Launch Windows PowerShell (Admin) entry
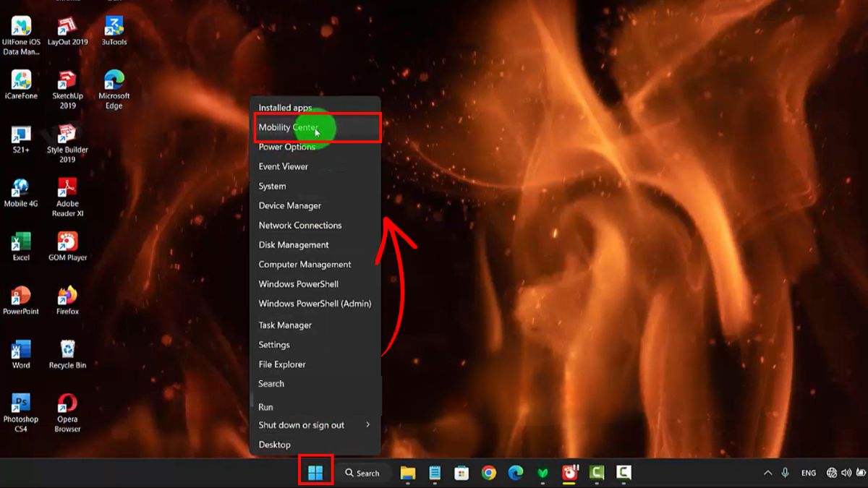 315,304
